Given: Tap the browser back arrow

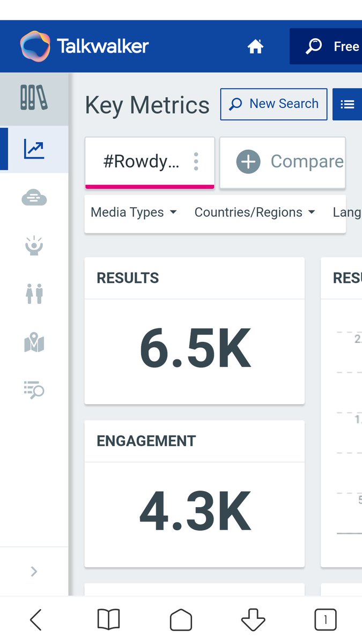Looking at the screenshot, I should pos(36,620).
